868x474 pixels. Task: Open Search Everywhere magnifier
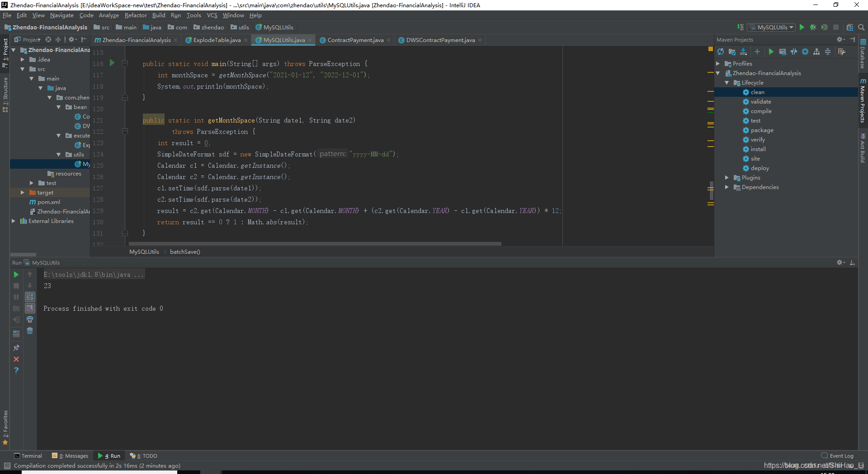(x=861, y=27)
